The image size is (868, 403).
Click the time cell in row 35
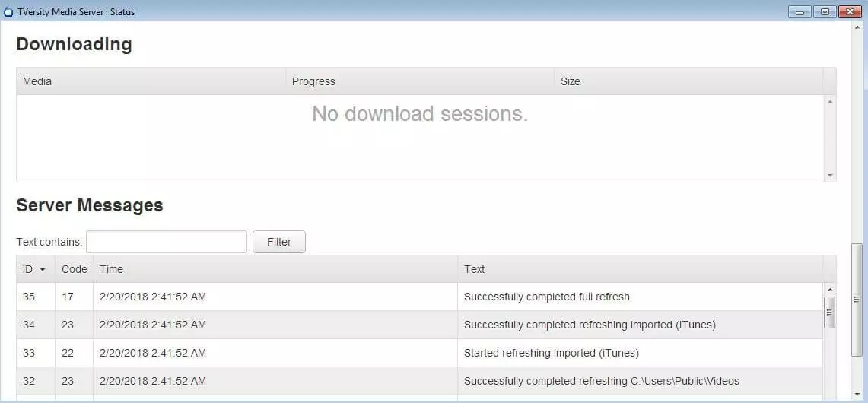click(275, 297)
